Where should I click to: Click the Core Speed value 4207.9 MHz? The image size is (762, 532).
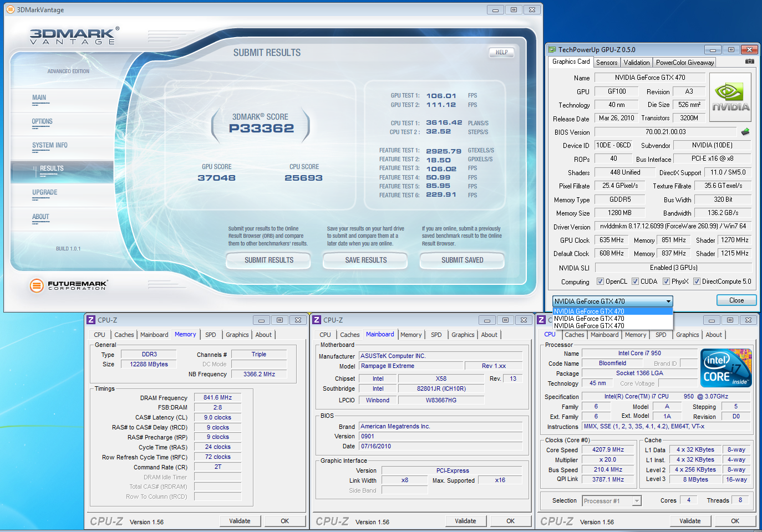pos(608,450)
